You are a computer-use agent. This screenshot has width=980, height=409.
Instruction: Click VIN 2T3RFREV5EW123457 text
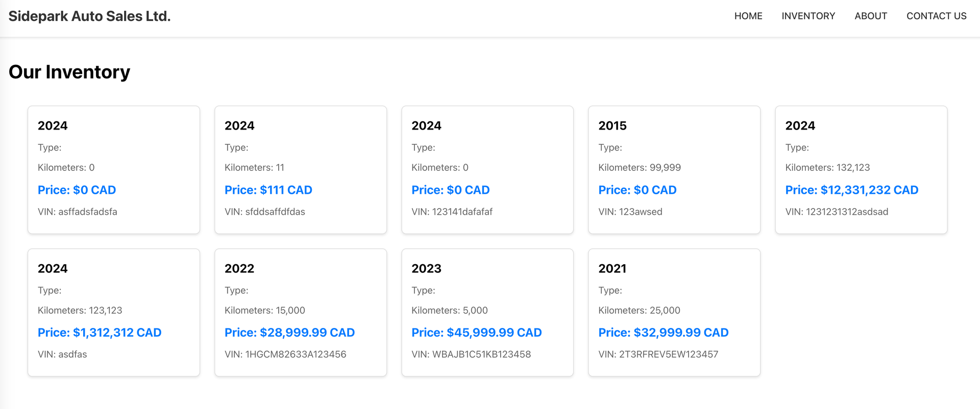[658, 354]
